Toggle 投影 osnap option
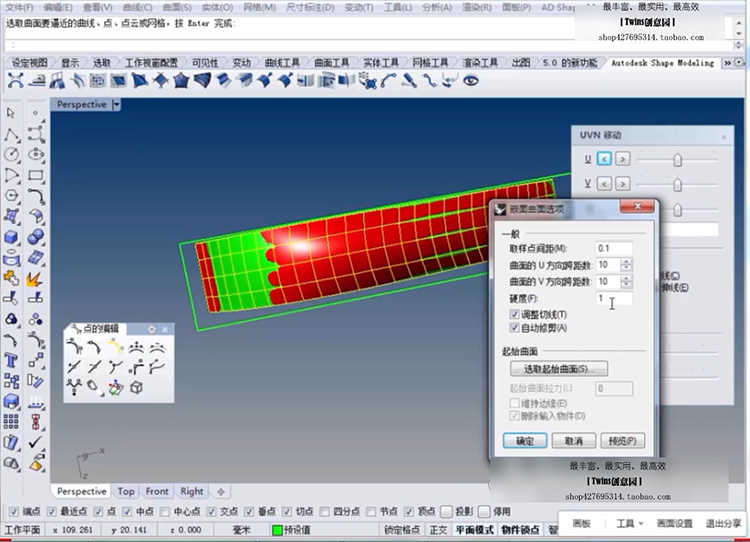The image size is (750, 542). point(446,511)
